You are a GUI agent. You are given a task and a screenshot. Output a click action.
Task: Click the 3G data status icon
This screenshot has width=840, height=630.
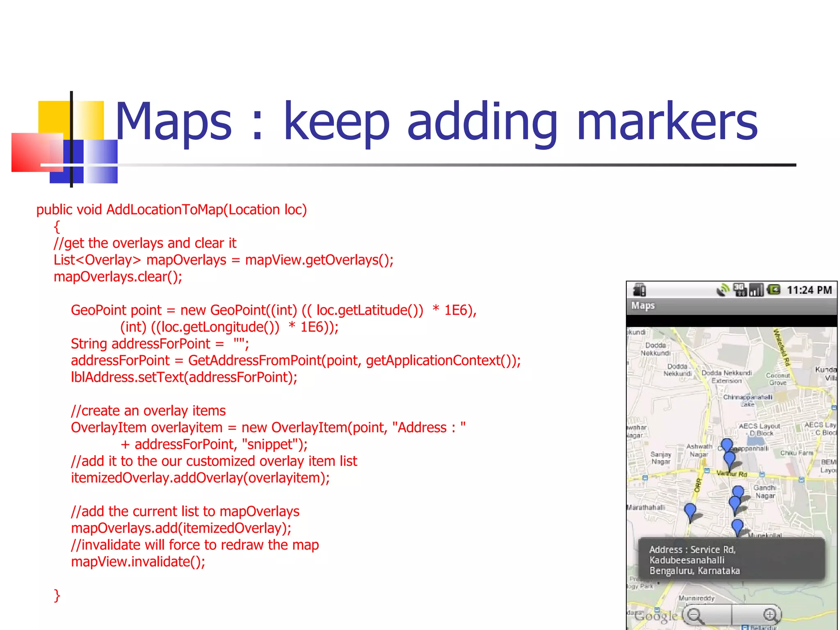[740, 290]
